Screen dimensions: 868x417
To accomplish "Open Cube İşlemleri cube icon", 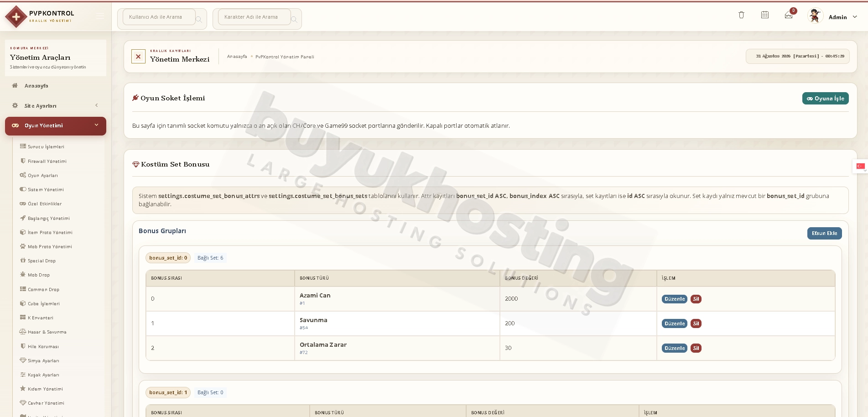I will click(x=23, y=303).
